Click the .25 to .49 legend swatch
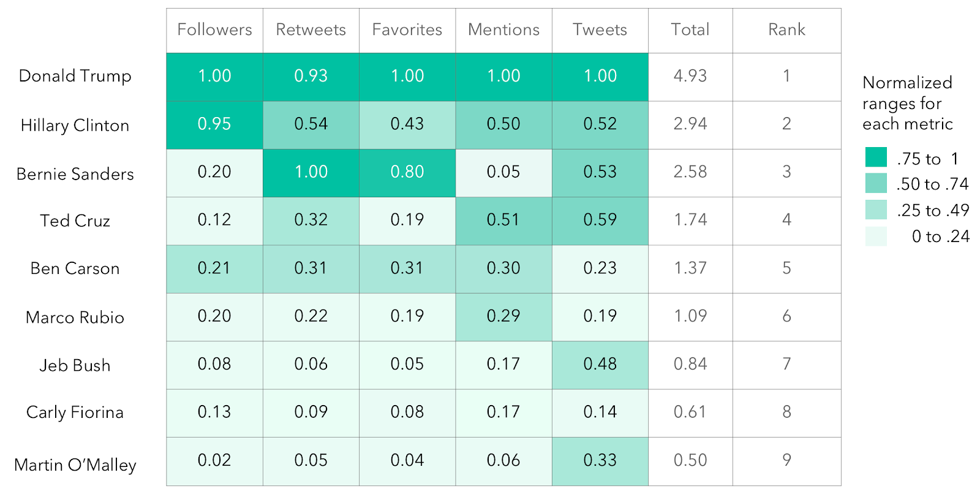 pyautogui.click(x=876, y=210)
